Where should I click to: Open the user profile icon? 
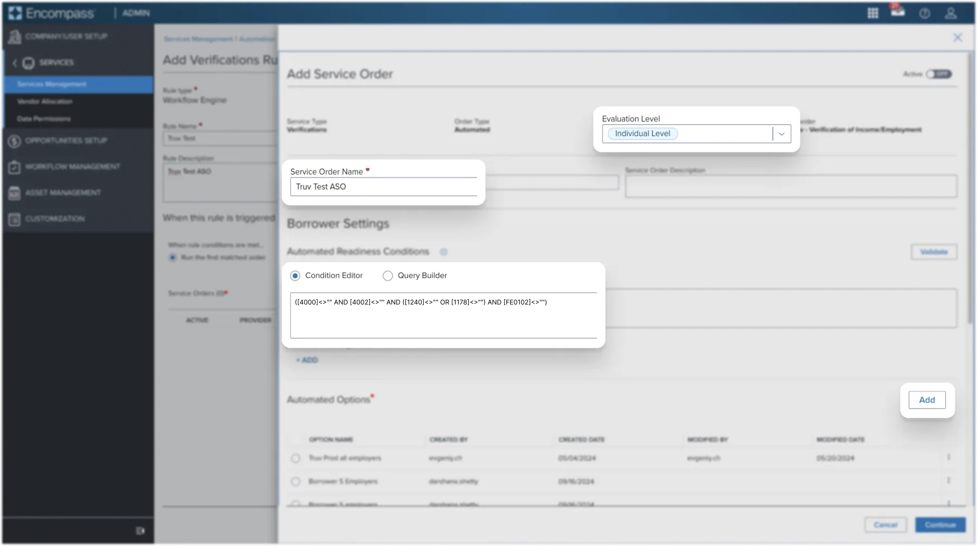951,13
